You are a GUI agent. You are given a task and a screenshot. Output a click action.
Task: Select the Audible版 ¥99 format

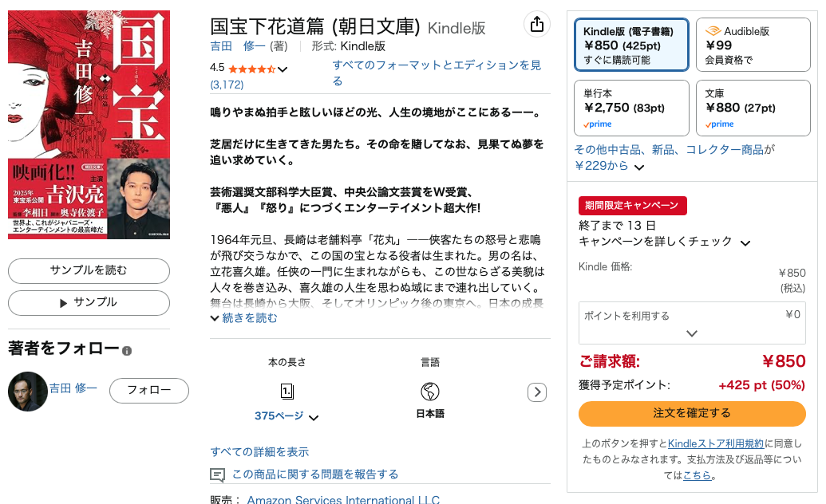pyautogui.click(x=753, y=45)
